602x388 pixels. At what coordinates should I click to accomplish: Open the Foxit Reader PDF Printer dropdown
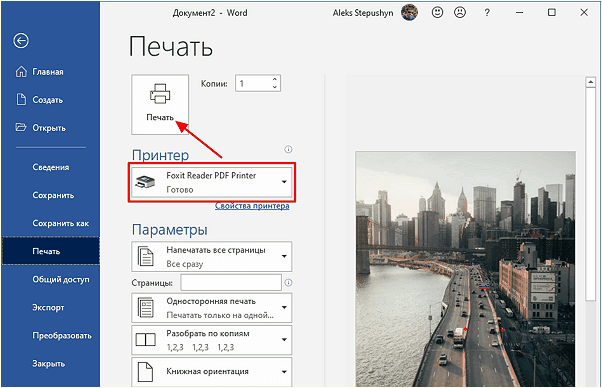coord(212,182)
